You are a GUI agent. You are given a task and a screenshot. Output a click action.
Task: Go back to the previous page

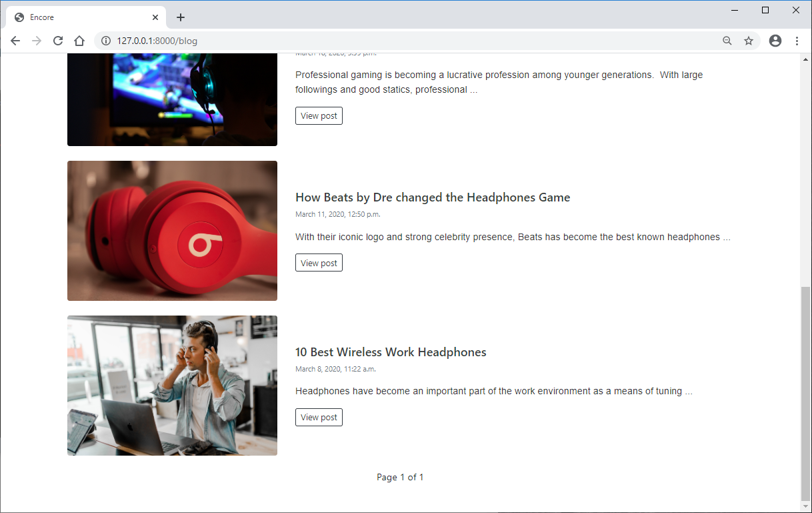click(x=15, y=41)
